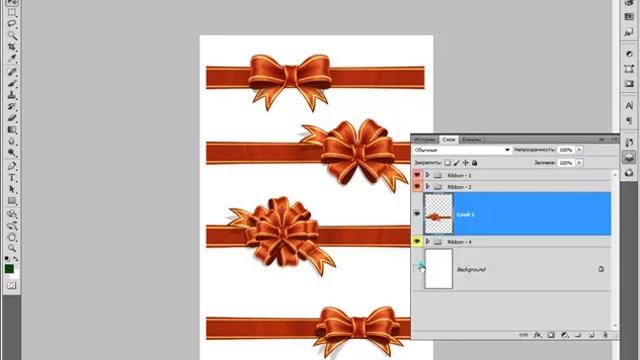
Task: Expand the Ribbon - 2 group
Action: point(428,187)
